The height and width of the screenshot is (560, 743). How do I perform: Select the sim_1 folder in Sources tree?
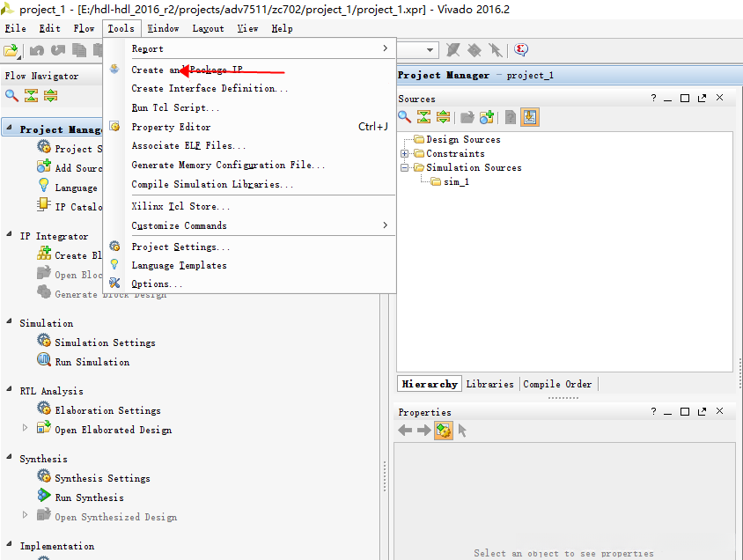click(455, 181)
